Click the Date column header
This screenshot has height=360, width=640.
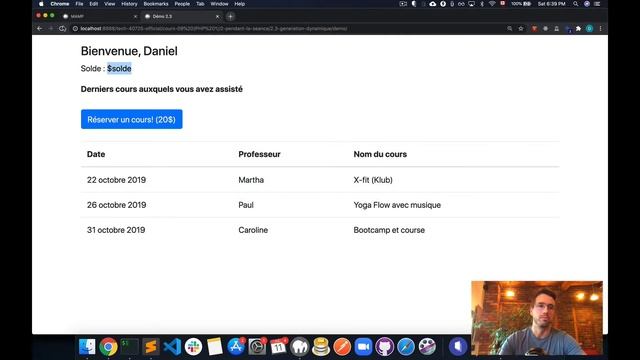pos(96,154)
